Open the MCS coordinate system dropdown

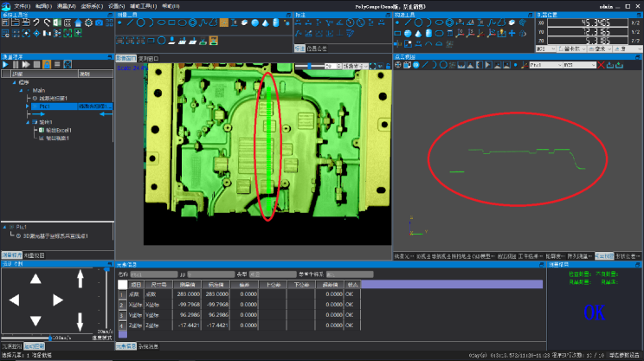click(x=580, y=65)
